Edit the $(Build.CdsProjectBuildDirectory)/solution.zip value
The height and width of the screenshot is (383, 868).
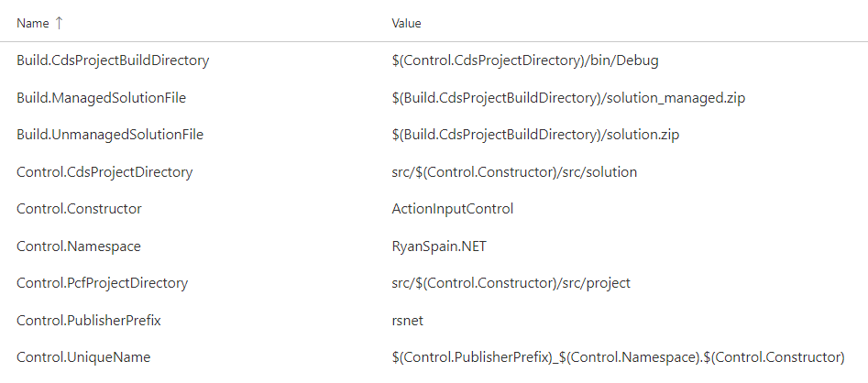click(x=536, y=135)
